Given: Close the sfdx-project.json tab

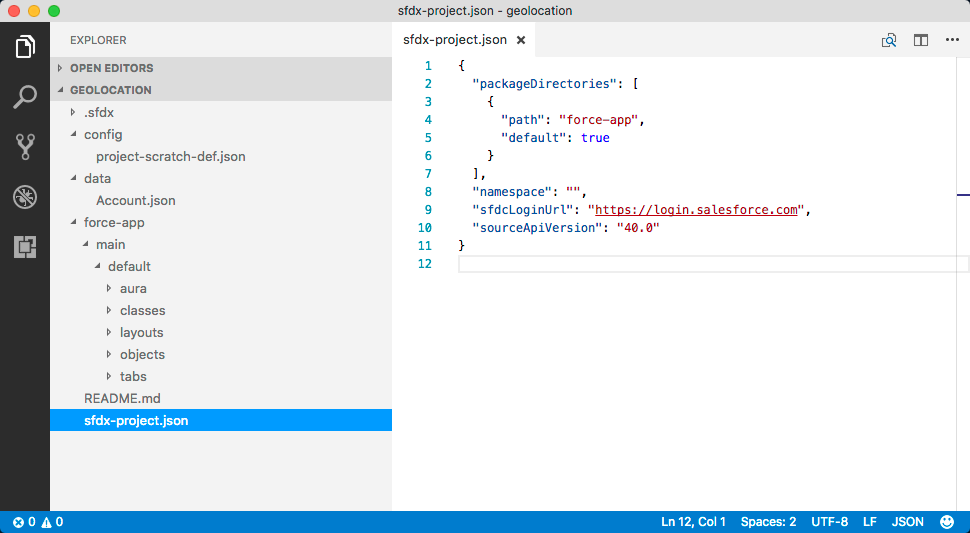Looking at the screenshot, I should [521, 40].
